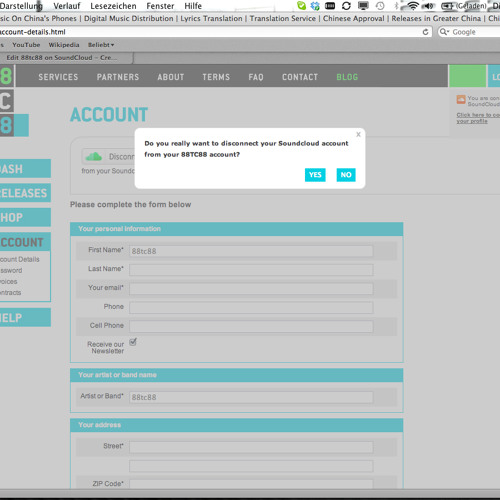The image size is (500, 500).
Task: Click the orange SoundCloud icon in sidebar notice
Action: pos(461,99)
